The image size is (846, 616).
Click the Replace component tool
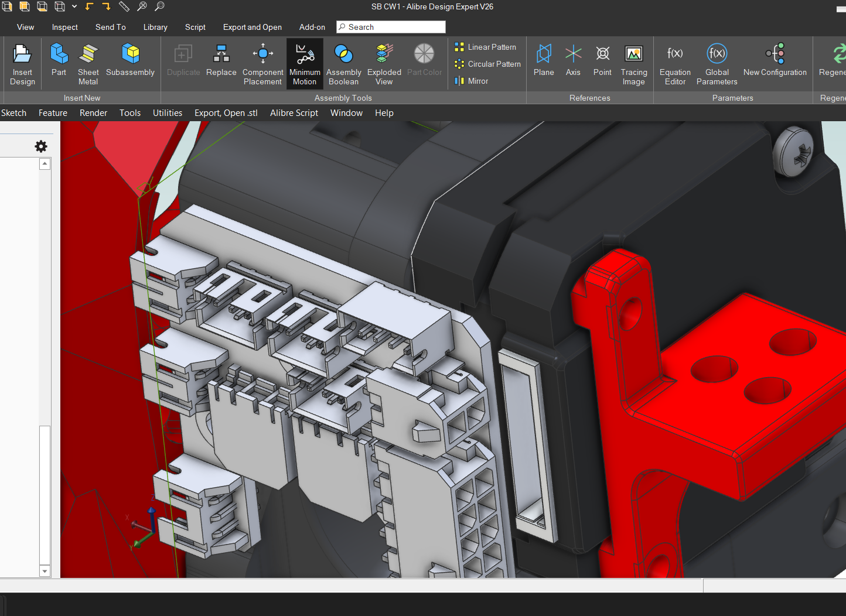click(221, 60)
